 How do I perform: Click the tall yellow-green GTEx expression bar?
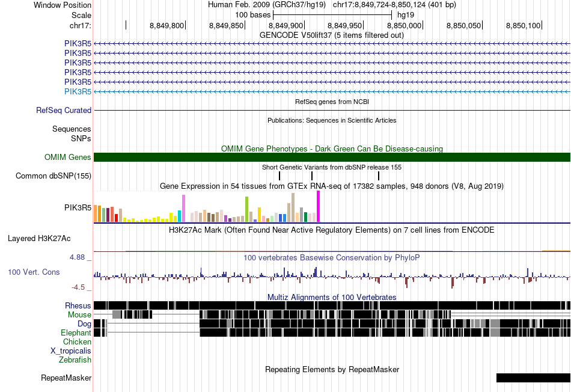(x=246, y=209)
